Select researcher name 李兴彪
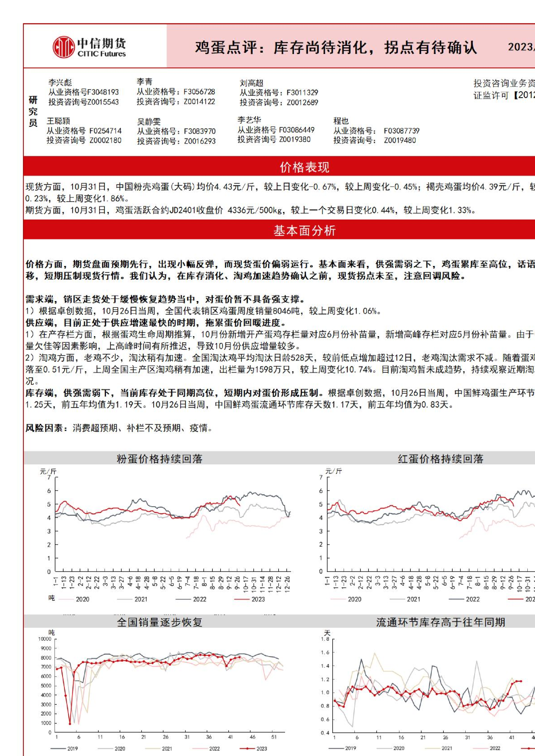 coord(60,82)
